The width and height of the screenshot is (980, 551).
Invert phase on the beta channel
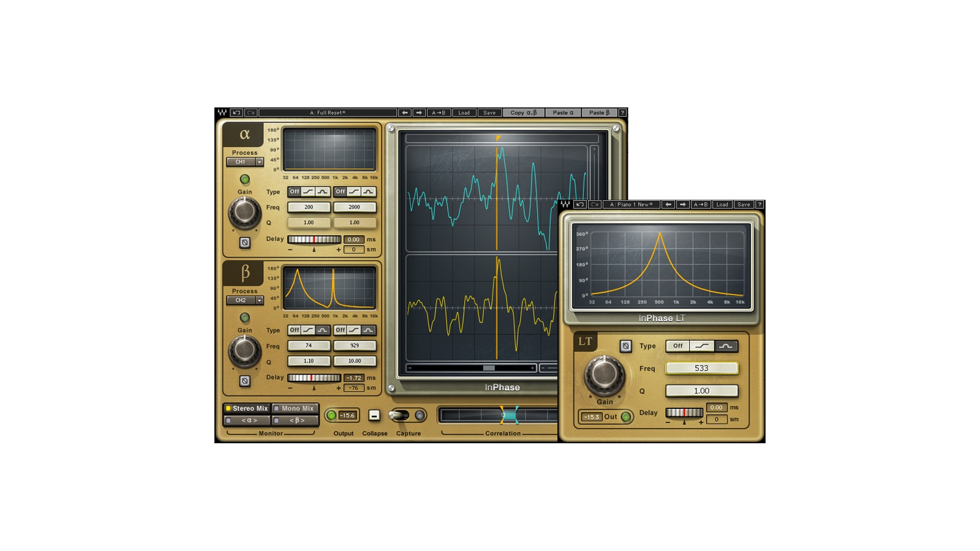point(244,381)
